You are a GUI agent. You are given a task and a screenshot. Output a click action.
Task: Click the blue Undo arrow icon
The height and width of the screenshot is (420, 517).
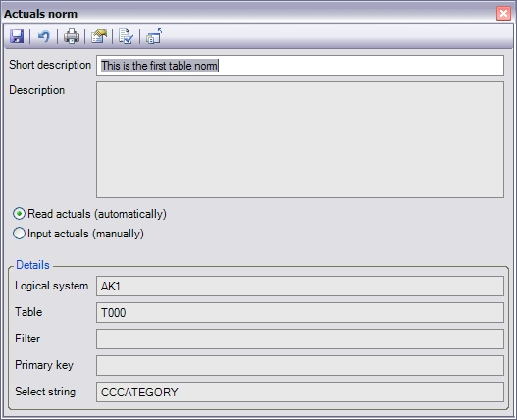point(44,36)
